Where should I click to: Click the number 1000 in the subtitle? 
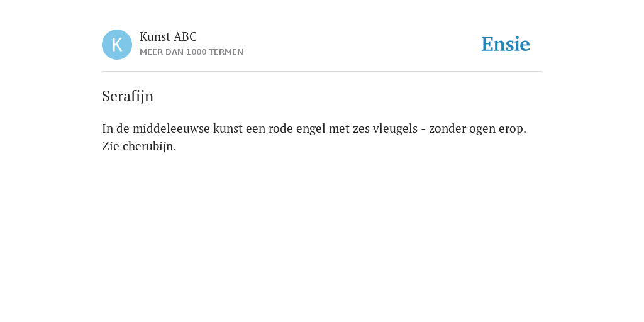coord(196,52)
